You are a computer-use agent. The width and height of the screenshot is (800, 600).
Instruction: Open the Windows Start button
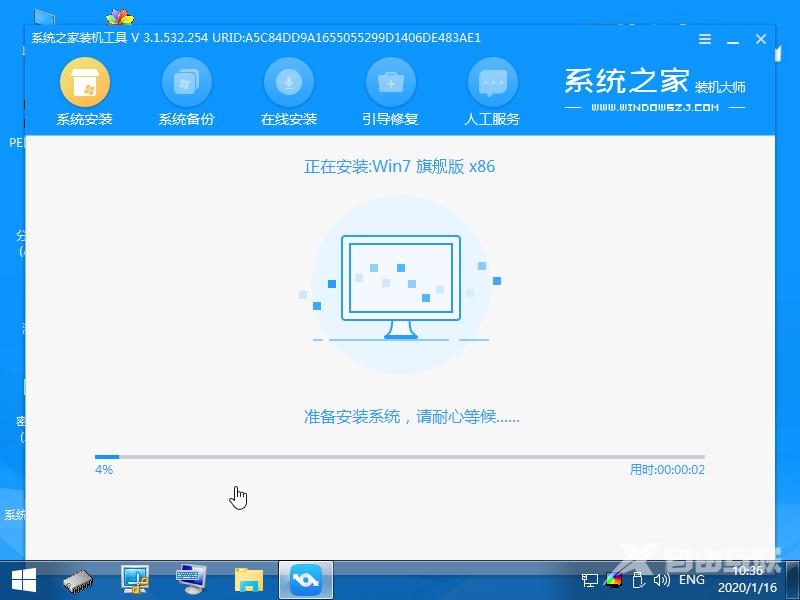coord(23,581)
